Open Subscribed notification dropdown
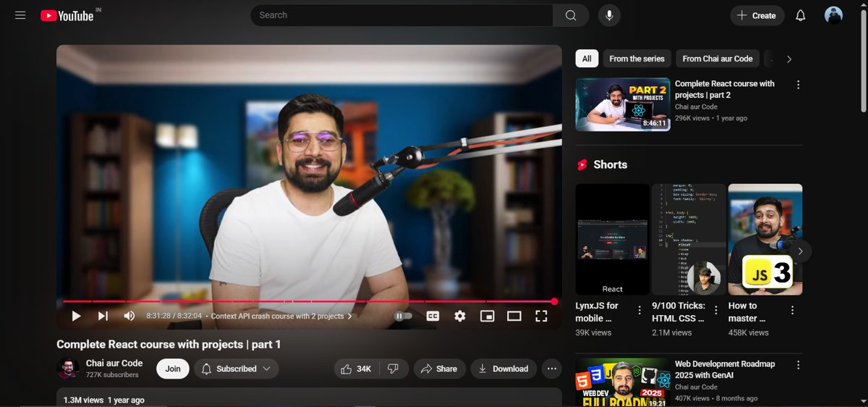The height and width of the screenshot is (407, 868). pyautogui.click(x=238, y=369)
